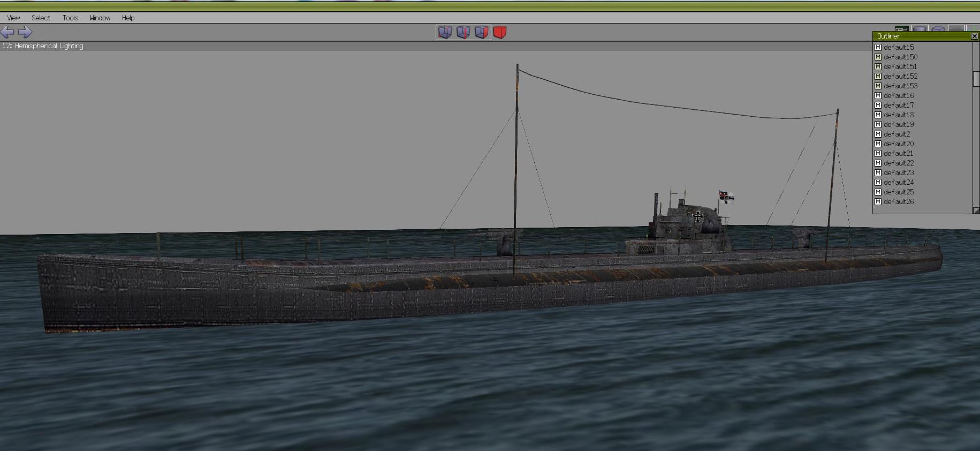
Task: Select default2 in the Outliner
Action: 897,134
